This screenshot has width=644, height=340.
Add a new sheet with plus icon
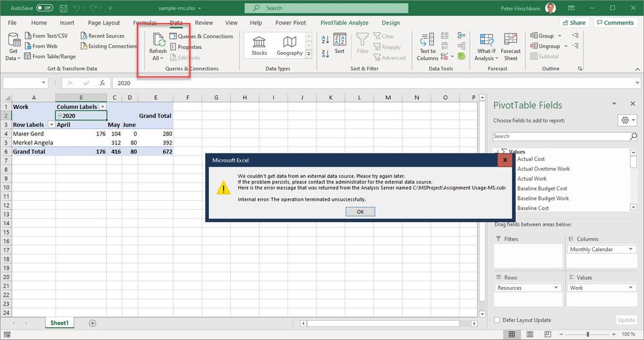pos(92,323)
